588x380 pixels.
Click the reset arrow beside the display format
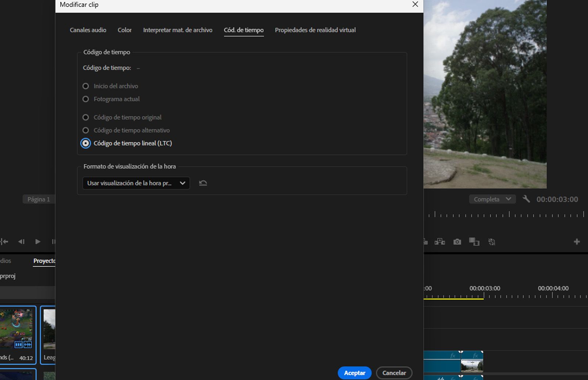(203, 183)
